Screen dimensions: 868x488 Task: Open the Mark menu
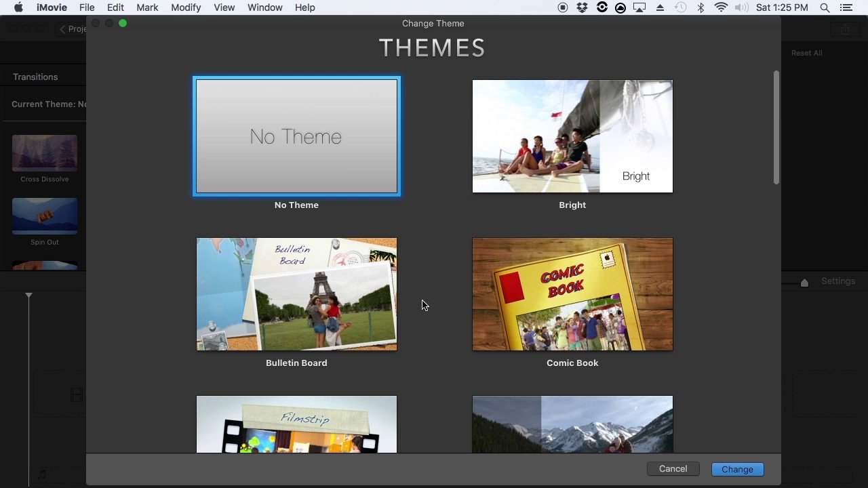(147, 7)
